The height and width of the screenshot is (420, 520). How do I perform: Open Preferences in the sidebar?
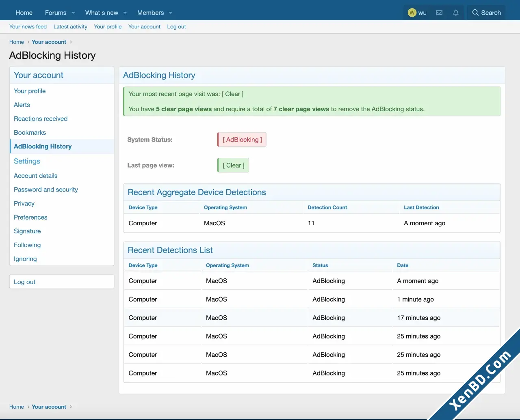click(62, 217)
